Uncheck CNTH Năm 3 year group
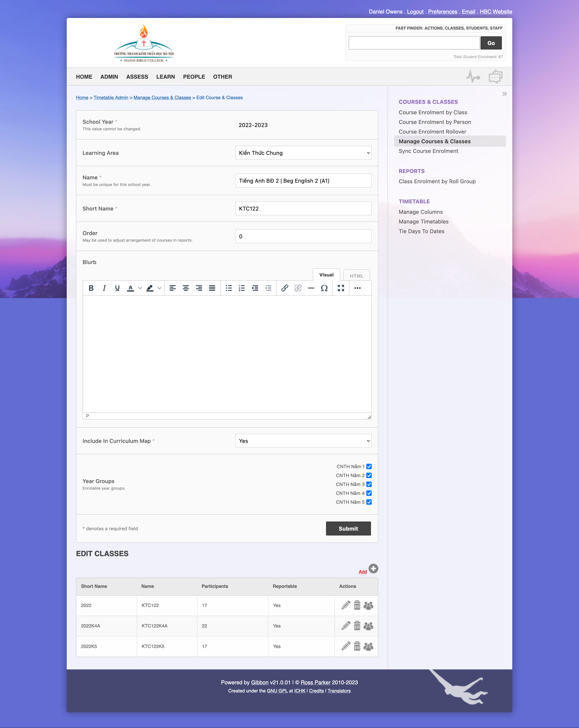Viewport: 579px width, 728px height. (369, 484)
